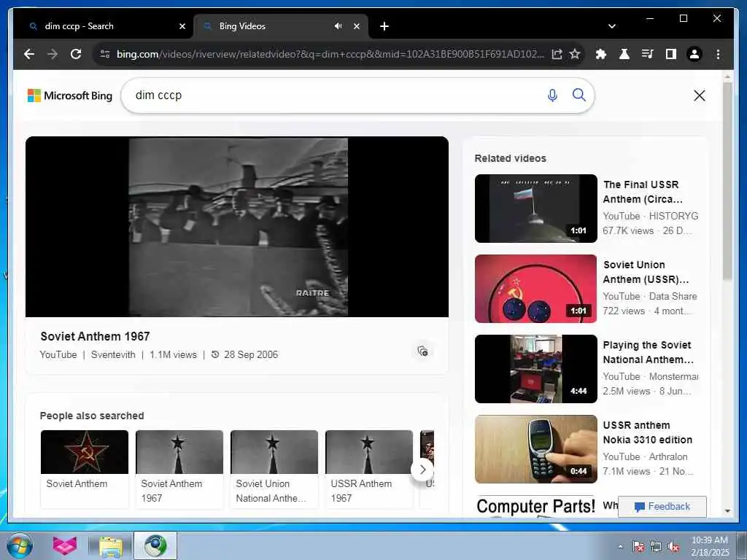747x560 pixels.
Task: Click the scrollbar down arrow
Action: (x=727, y=511)
